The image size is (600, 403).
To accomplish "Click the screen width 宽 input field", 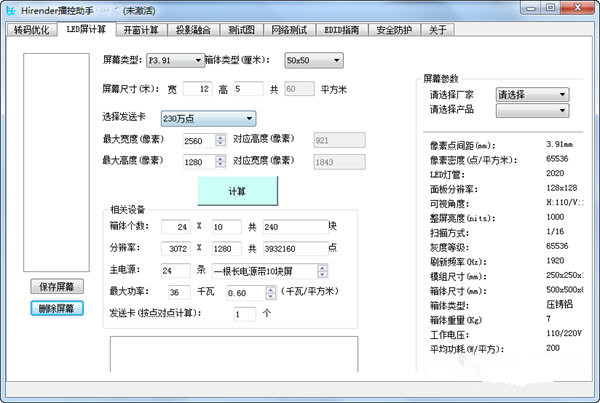I will tap(197, 89).
